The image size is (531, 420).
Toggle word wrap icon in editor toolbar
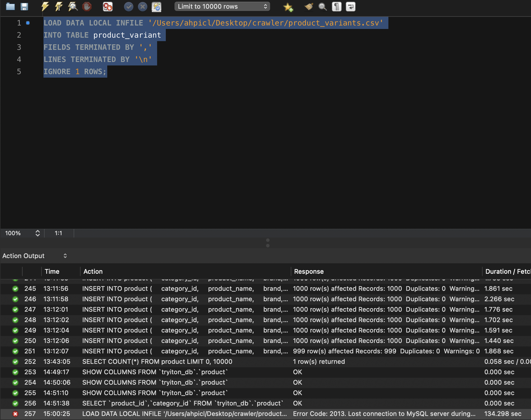(x=350, y=6)
